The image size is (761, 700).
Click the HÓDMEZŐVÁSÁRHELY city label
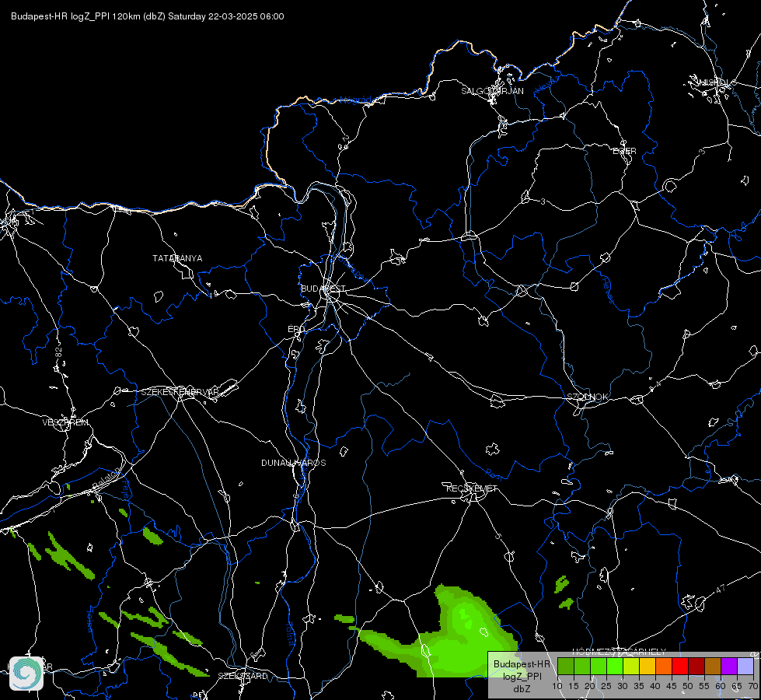[x=620, y=652]
